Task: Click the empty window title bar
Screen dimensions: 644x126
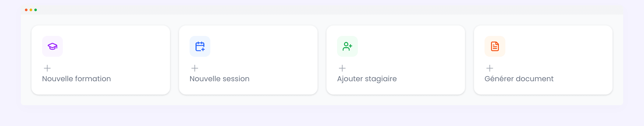Action: (x=322, y=10)
